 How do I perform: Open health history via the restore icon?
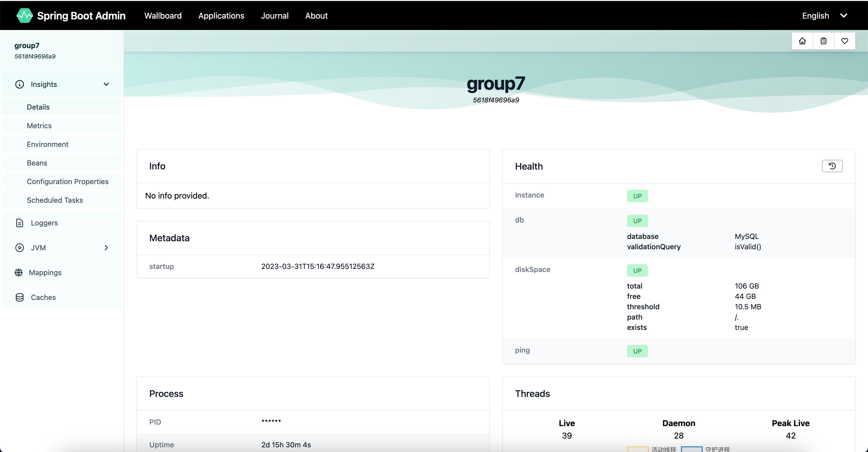832,166
